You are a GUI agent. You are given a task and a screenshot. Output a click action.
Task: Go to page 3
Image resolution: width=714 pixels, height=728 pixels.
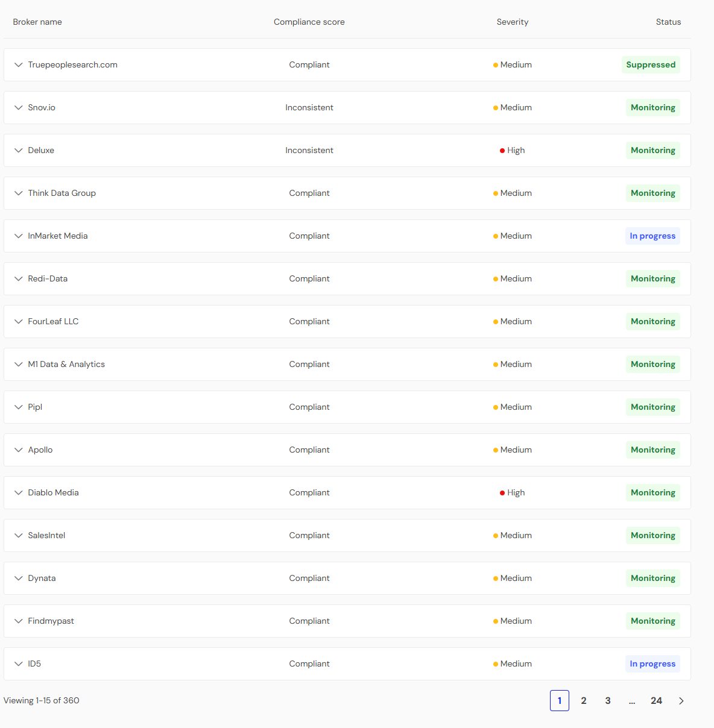(608, 700)
